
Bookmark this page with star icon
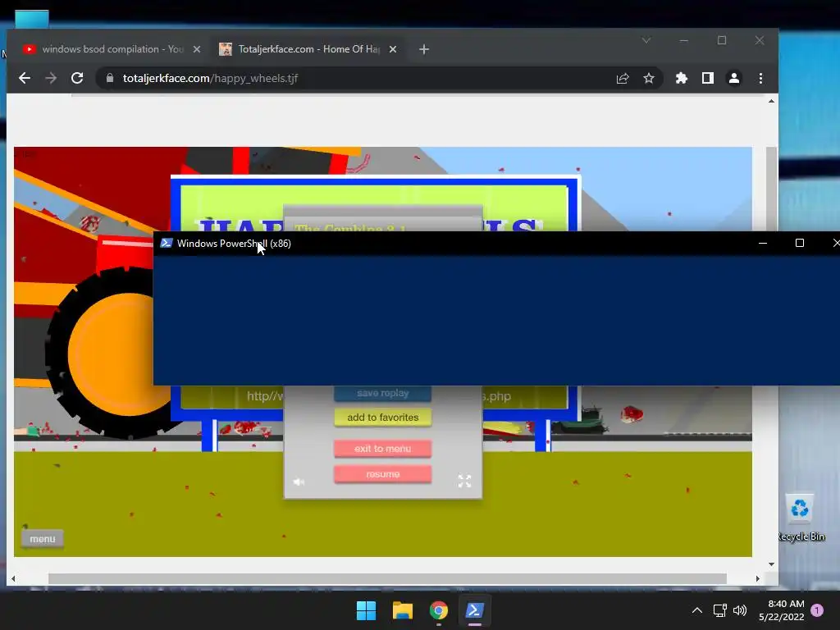649,79
